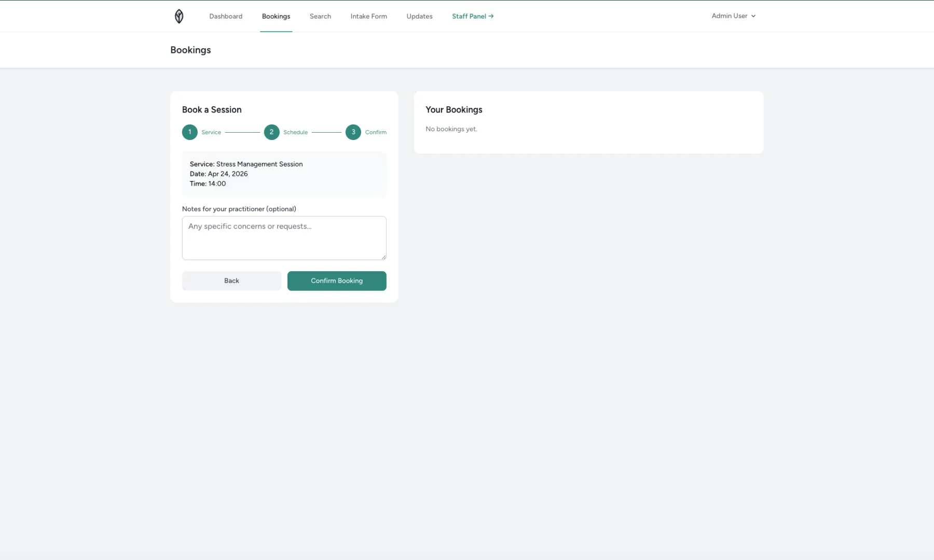Click the arrow icon beside Staff Panel

pos(491,16)
